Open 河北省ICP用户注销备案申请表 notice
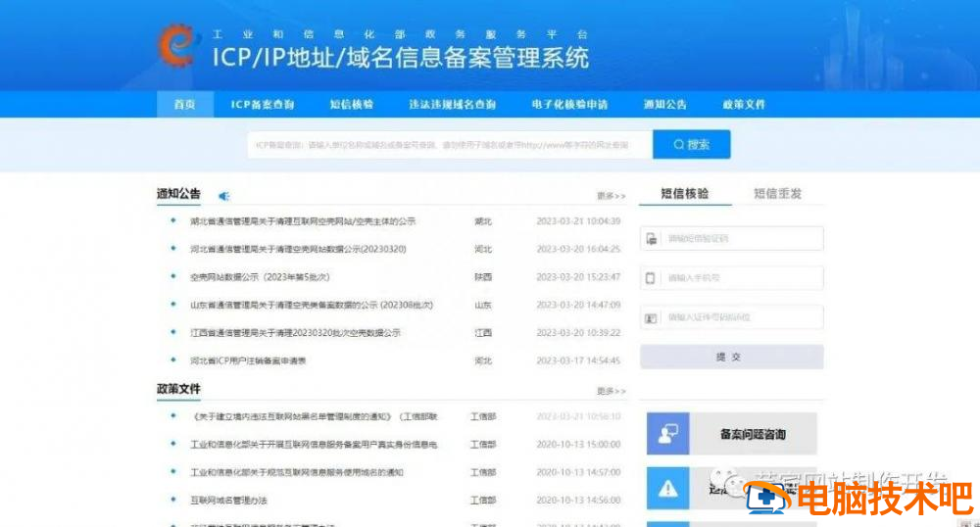The image size is (980, 527). click(248, 360)
